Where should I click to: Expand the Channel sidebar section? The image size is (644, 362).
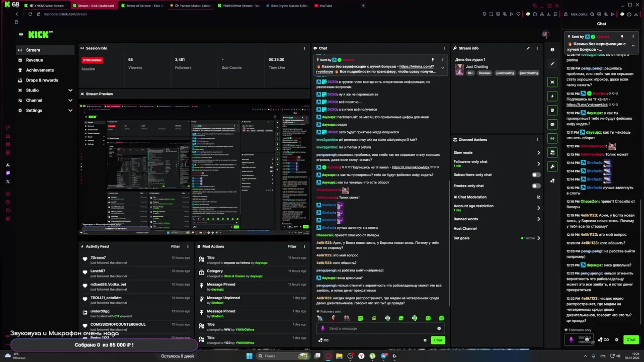(x=70, y=101)
